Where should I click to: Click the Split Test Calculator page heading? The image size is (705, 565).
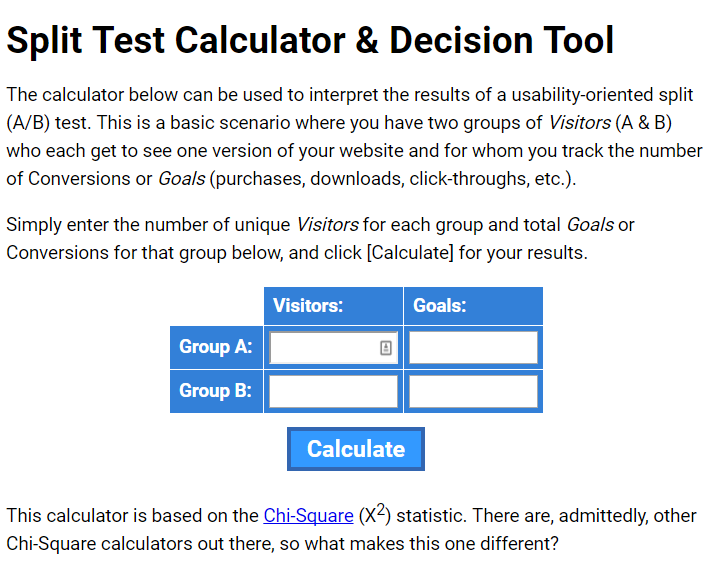tap(310, 41)
